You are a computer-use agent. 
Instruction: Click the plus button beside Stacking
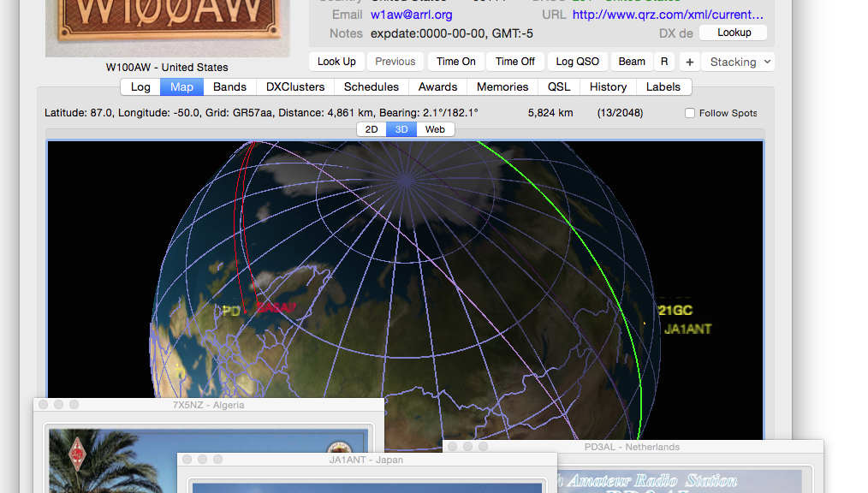coord(690,62)
